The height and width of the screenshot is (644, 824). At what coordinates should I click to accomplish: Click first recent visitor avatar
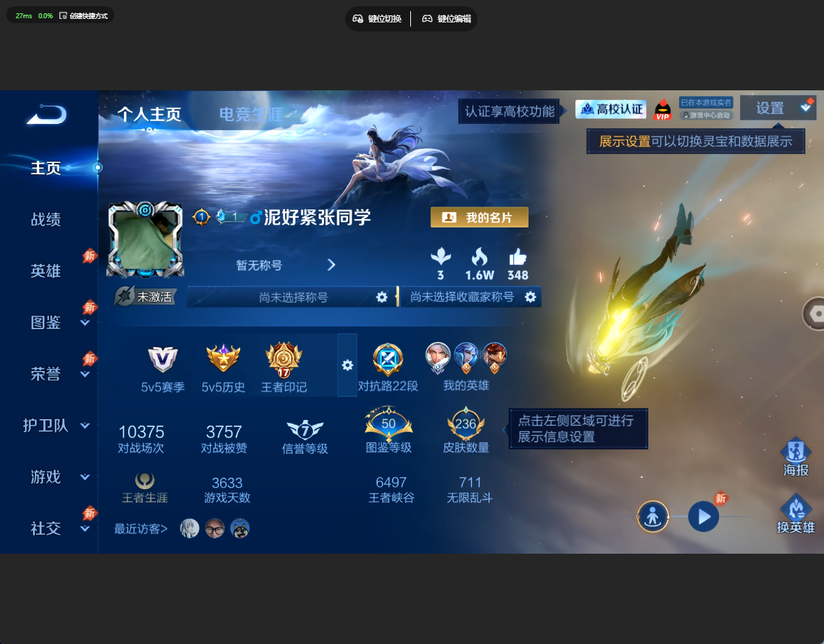[x=190, y=528]
